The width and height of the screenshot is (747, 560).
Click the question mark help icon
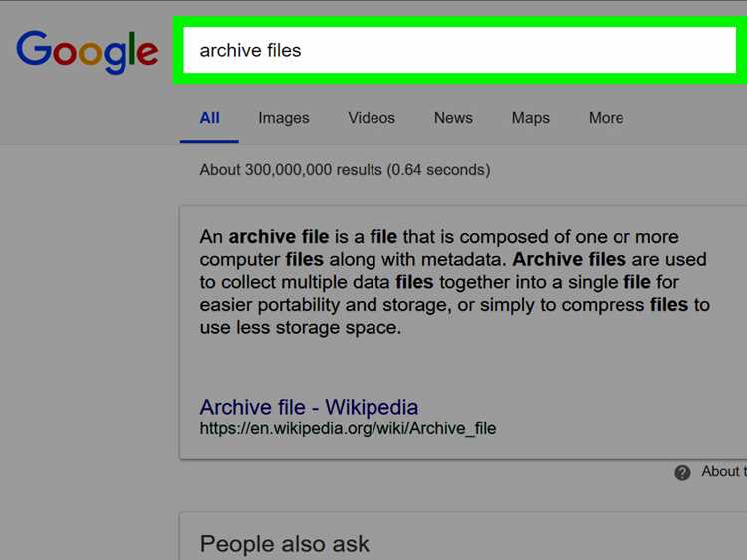pyautogui.click(x=682, y=472)
